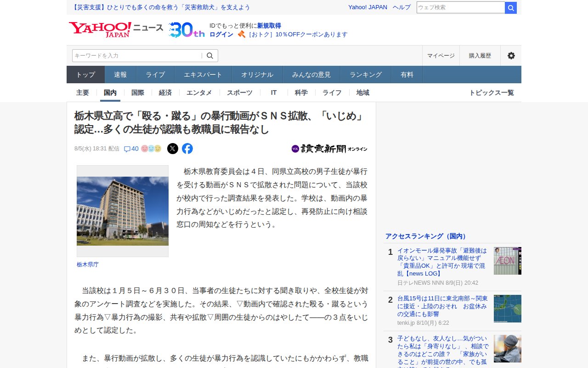Click the Yahoo! JAPAN News logo
Viewport: 588px width, 368px height.
(116, 29)
